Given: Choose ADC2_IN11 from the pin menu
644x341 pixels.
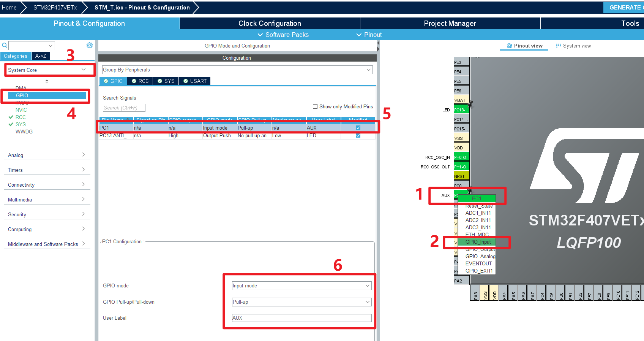Looking at the screenshot, I should tap(478, 220).
